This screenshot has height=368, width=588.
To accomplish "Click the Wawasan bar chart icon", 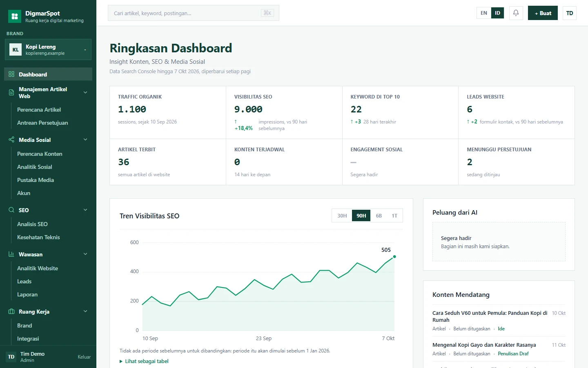I will point(11,254).
